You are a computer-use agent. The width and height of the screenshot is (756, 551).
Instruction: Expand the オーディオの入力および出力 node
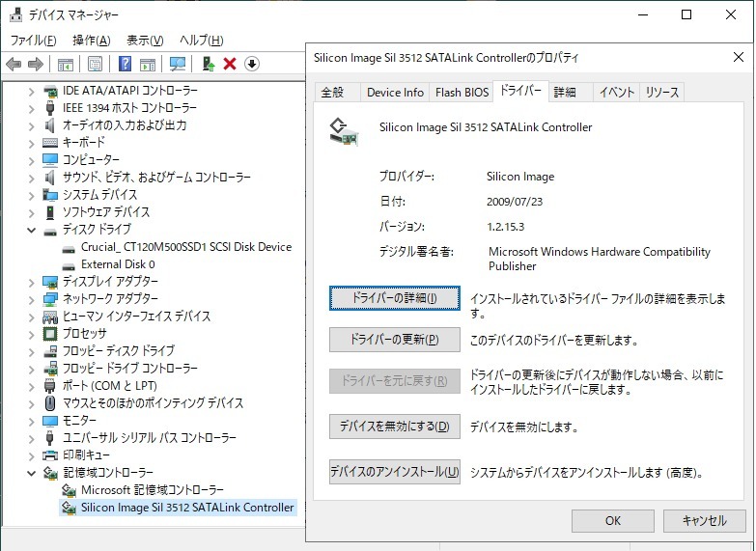tap(31, 125)
